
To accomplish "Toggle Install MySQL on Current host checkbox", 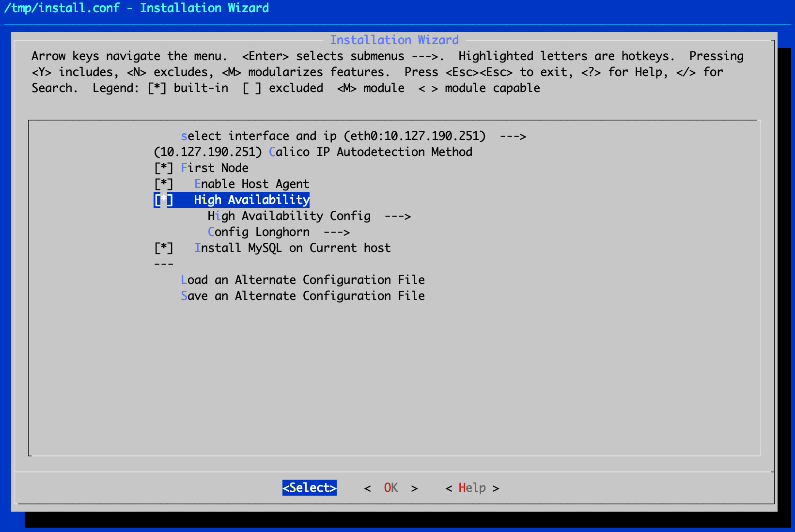I will 164,248.
